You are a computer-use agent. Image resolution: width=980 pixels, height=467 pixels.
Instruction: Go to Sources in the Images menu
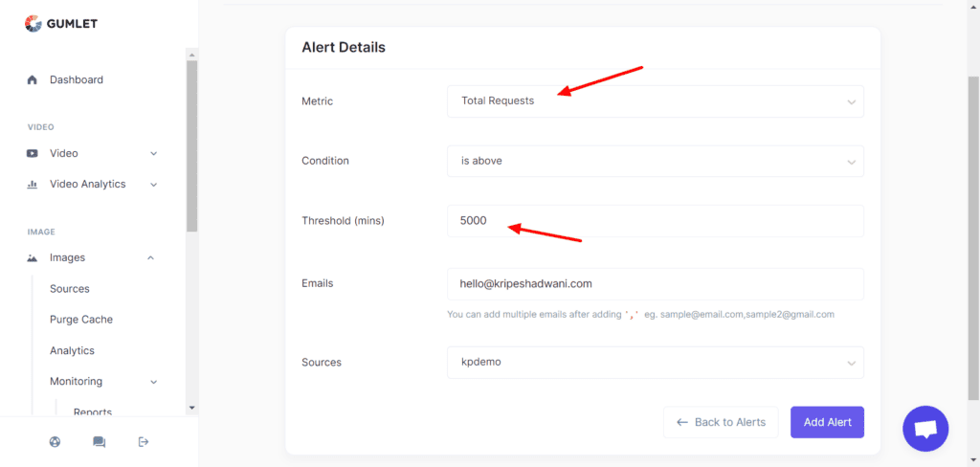pos(70,289)
